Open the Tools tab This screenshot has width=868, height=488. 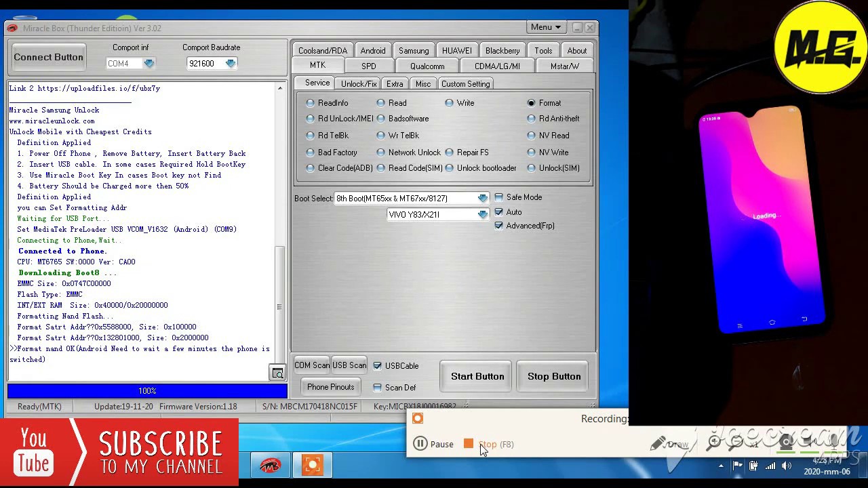click(543, 51)
